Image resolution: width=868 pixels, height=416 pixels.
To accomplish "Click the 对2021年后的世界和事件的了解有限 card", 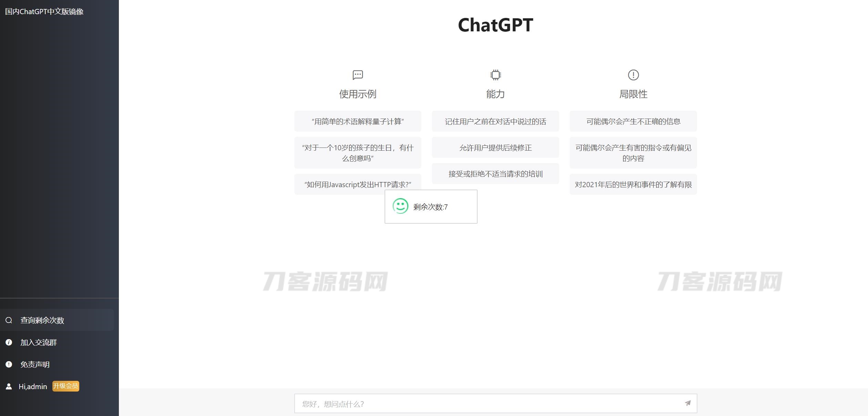I will click(633, 184).
